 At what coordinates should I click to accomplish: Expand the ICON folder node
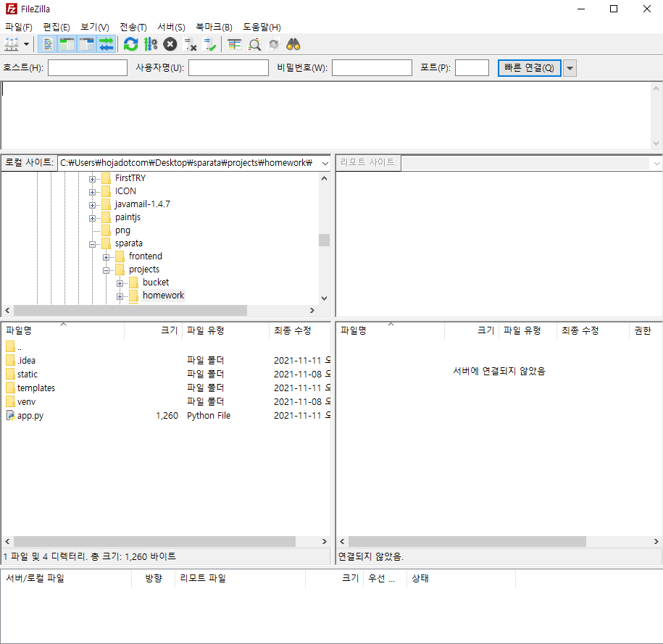(92, 192)
